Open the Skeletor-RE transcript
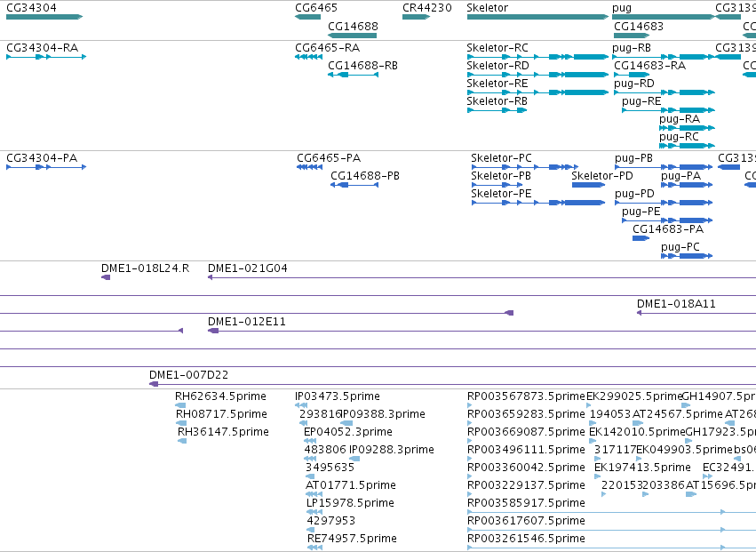Screen dimensions: 756x552 click(x=537, y=92)
